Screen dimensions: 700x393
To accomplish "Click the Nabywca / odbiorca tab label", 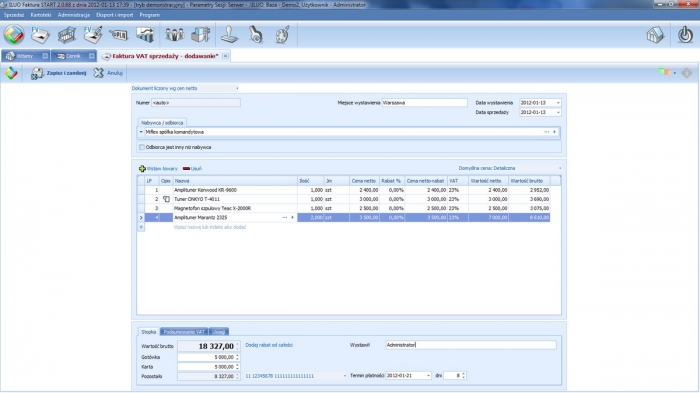I will tap(162, 122).
